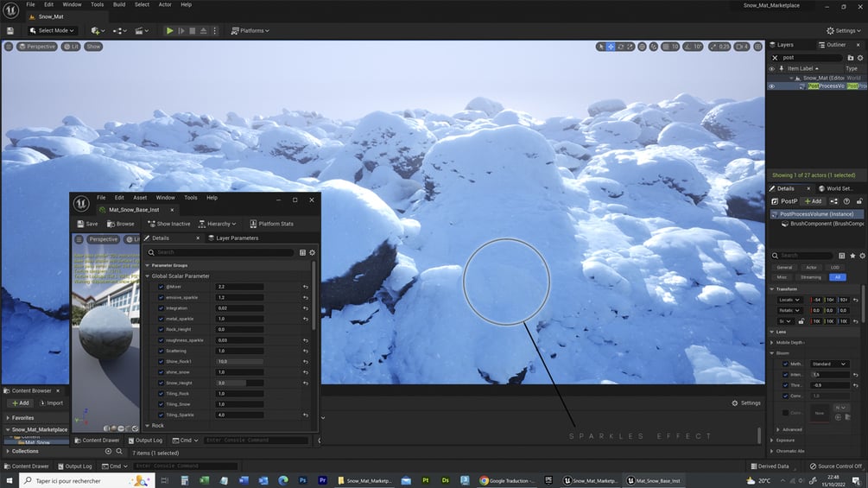Open the cinematics clapperboard menu
Image resolution: width=868 pixels, height=488 pixels.
142,31
